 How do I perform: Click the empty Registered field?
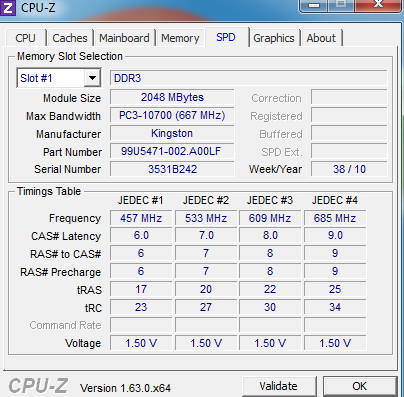point(349,115)
